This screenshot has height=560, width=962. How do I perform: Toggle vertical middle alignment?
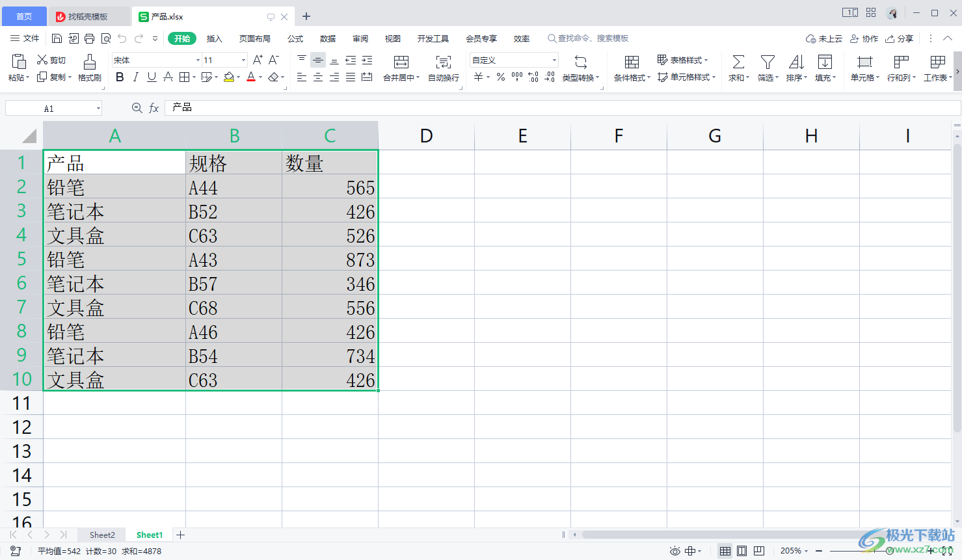(x=318, y=60)
